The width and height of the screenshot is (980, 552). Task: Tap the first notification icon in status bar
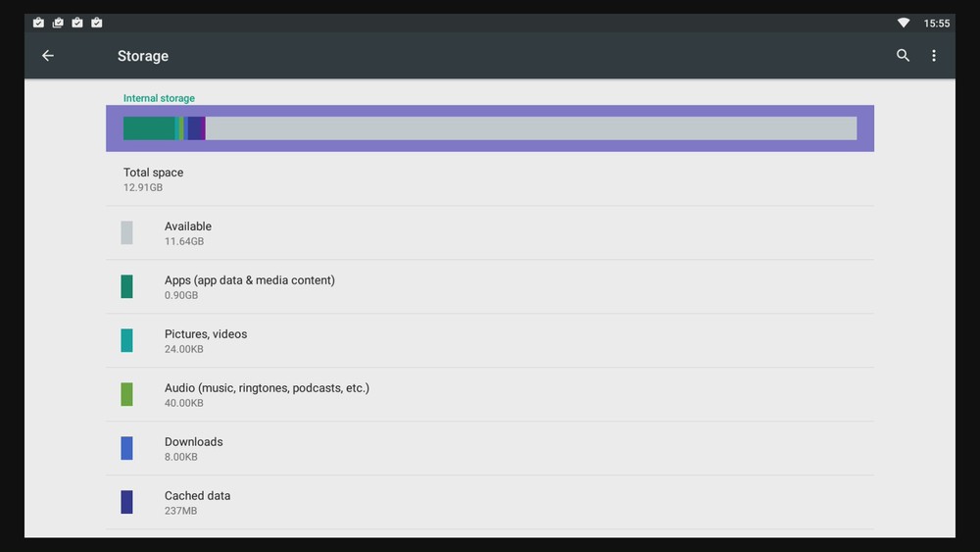tap(38, 23)
